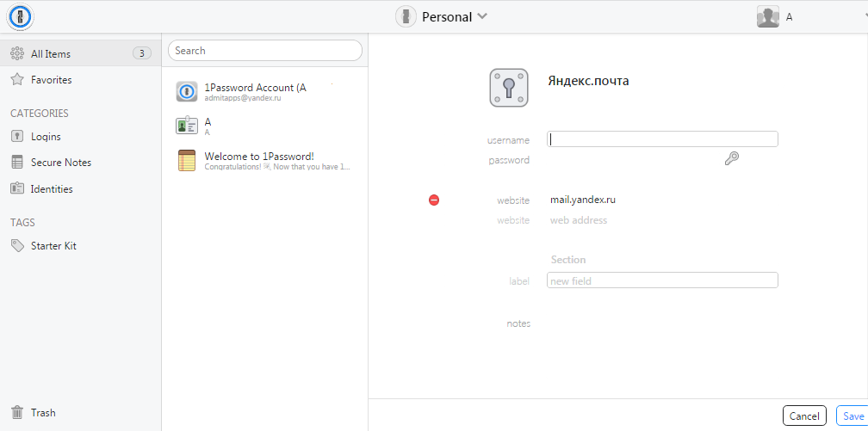The image size is (868, 431).
Task: Edit the Яндекс.почта title
Action: point(588,81)
